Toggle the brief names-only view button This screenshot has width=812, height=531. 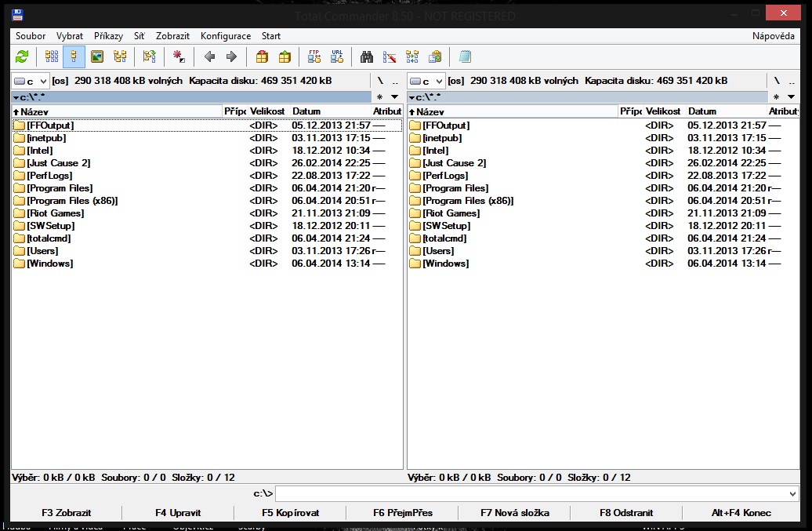click(52, 56)
